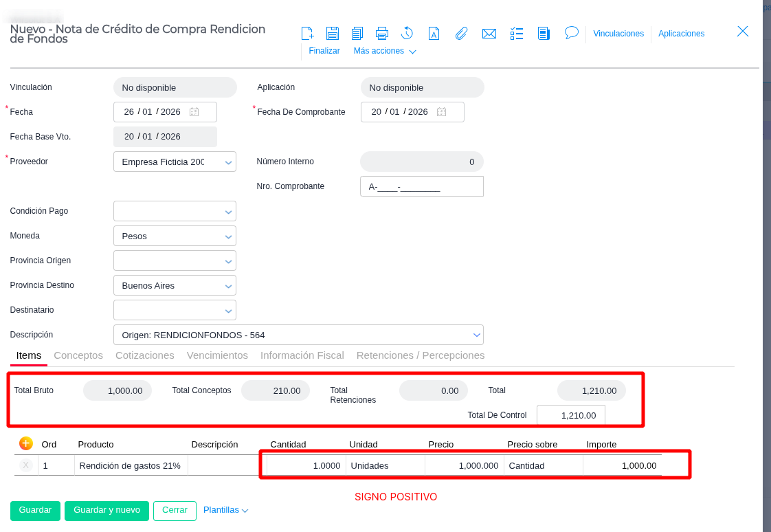This screenshot has height=532, width=771.
Task: Expand the Más acciones menu
Action: [384, 51]
